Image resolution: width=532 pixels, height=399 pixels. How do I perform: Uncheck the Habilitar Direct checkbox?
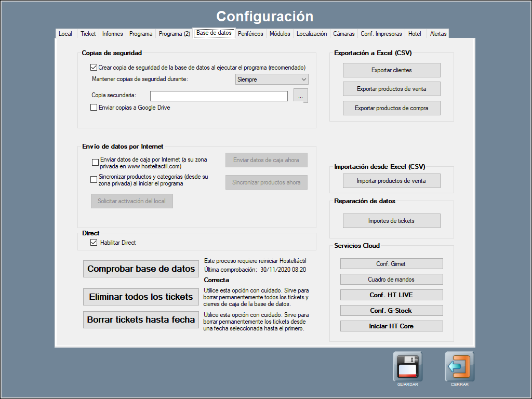tap(94, 243)
